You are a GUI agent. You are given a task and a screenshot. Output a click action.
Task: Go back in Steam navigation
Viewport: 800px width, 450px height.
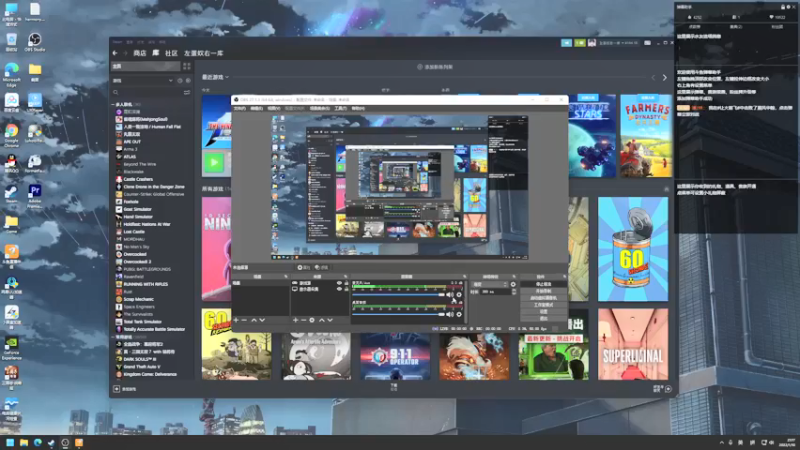pyautogui.click(x=115, y=53)
